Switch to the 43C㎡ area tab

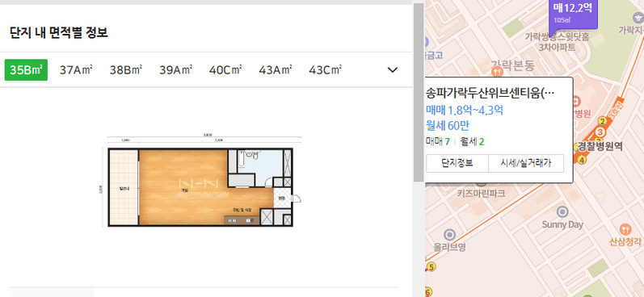coord(326,70)
